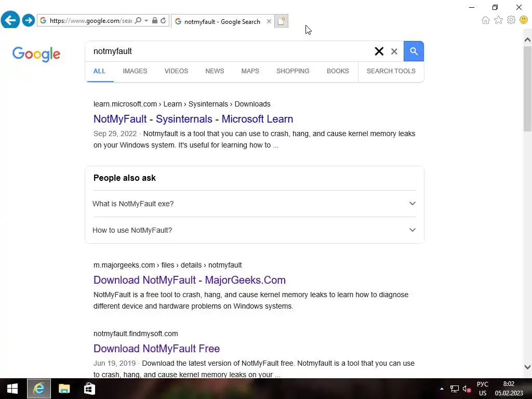Click the vertical scrollbar thumb
This screenshot has width=532, height=399.
click(527, 88)
